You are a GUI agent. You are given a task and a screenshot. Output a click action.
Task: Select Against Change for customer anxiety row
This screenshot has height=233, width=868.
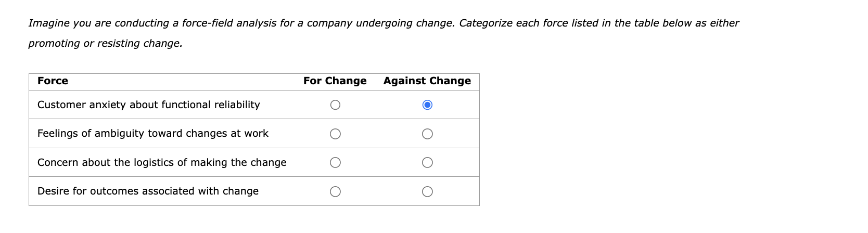(x=427, y=105)
